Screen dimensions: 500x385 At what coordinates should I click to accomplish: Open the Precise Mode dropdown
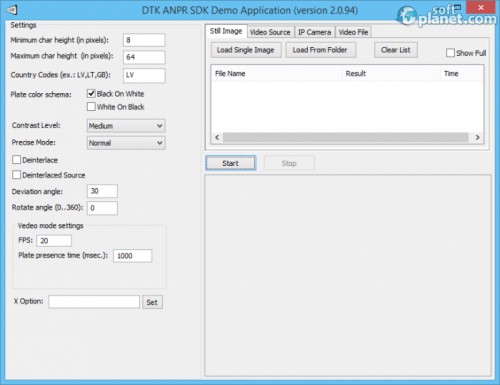(126, 143)
